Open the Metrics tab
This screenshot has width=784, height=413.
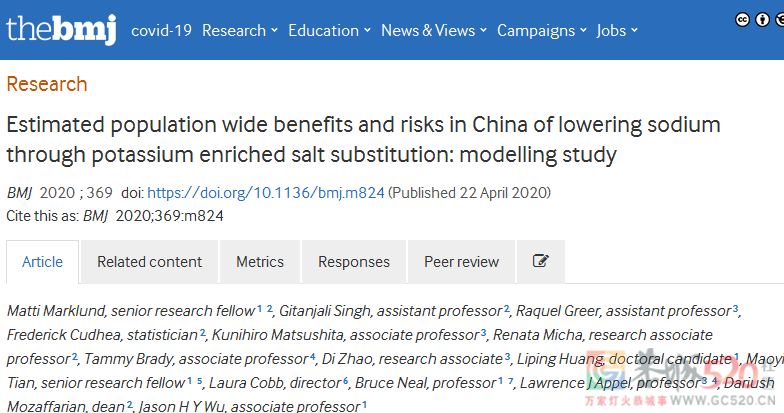[x=260, y=262]
